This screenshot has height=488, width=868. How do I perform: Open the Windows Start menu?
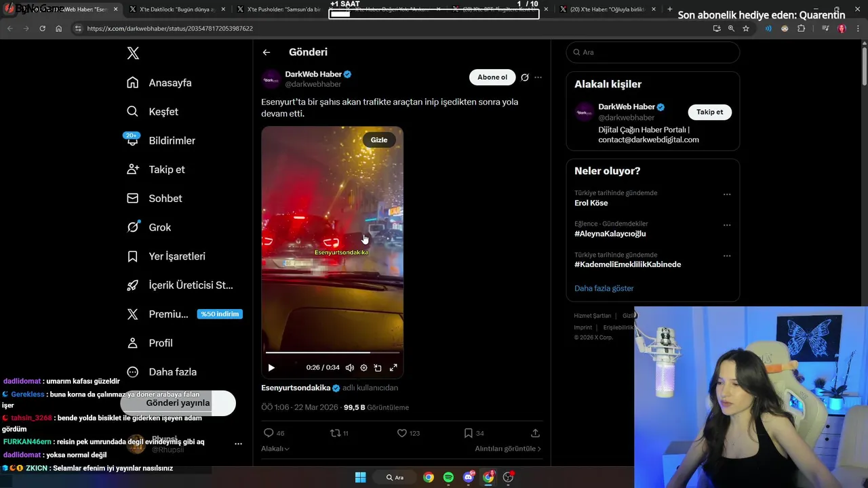(361, 477)
